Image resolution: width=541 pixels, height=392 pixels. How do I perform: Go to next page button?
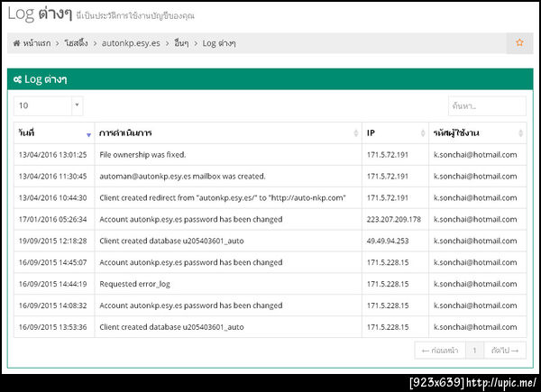[505, 351]
